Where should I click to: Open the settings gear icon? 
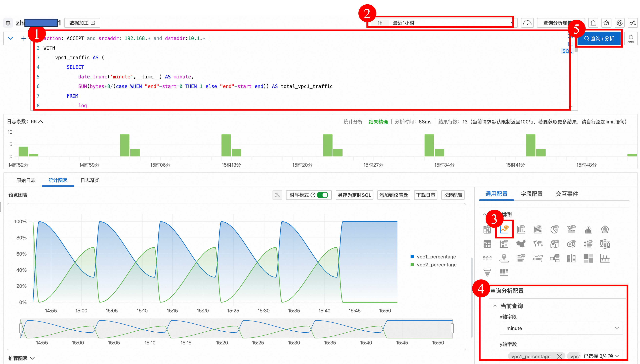(x=619, y=23)
